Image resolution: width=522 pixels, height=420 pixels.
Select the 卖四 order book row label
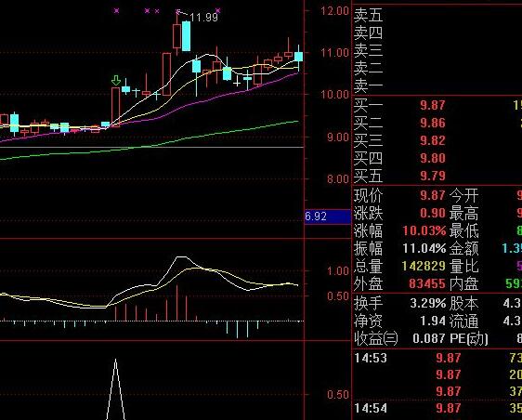pos(368,33)
